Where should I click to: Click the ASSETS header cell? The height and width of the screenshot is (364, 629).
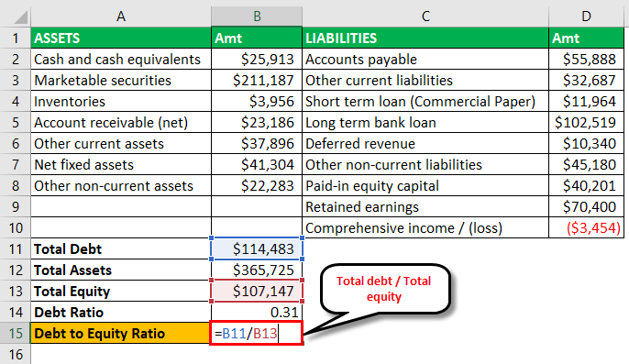point(121,39)
